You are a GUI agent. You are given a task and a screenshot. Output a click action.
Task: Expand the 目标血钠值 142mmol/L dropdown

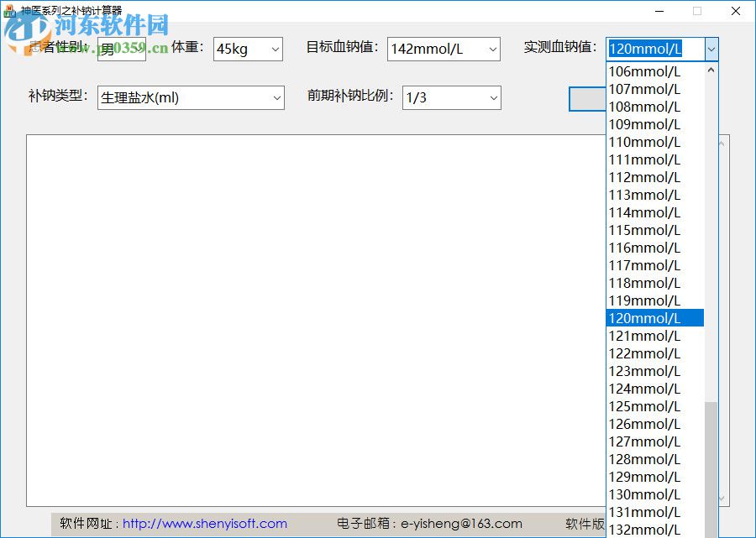pos(444,50)
